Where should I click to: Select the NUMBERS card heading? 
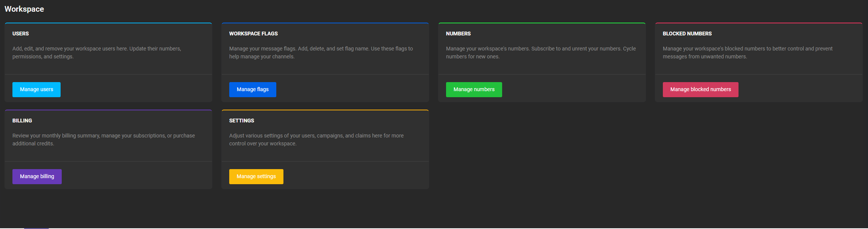(458, 34)
